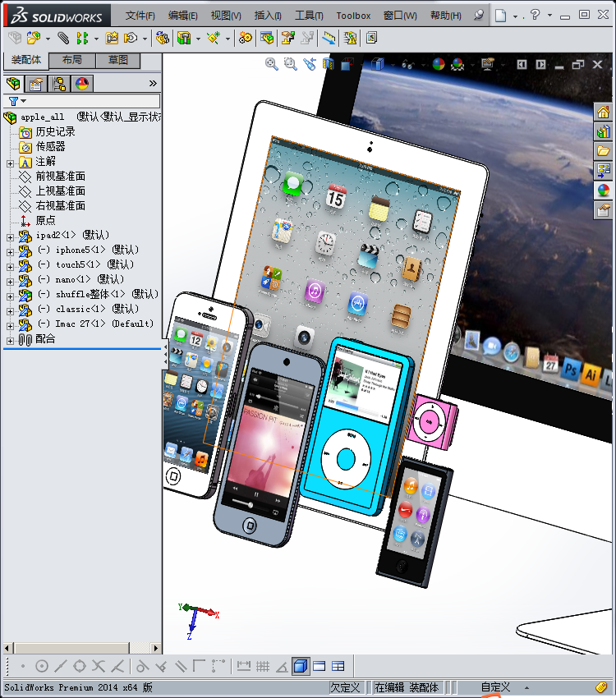Switch to the 布局 tab
Image resolution: width=616 pixels, height=698 pixels.
(x=72, y=60)
